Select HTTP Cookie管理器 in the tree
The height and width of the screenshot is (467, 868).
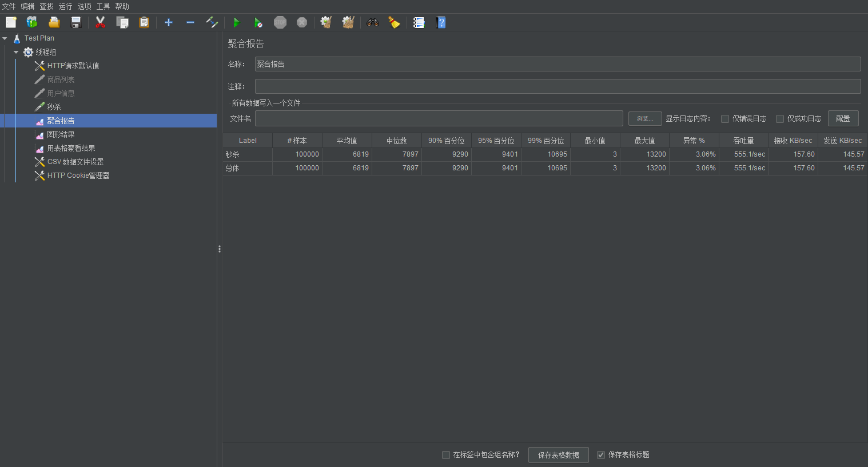tap(78, 175)
